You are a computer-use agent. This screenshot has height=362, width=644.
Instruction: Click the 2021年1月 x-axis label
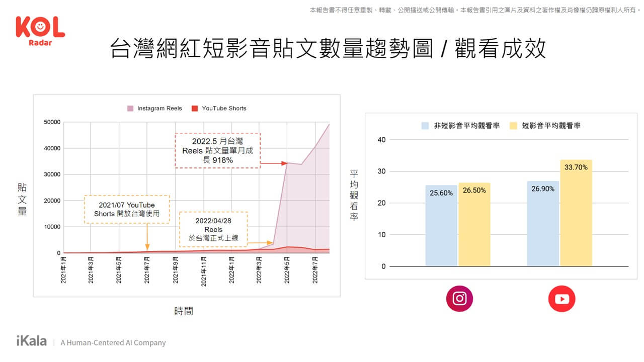63,270
